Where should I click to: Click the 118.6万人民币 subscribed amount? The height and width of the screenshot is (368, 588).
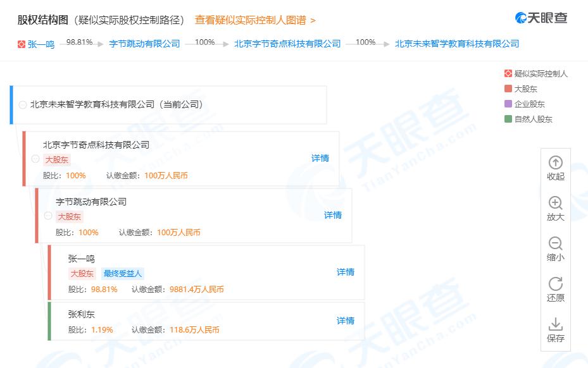(x=194, y=330)
